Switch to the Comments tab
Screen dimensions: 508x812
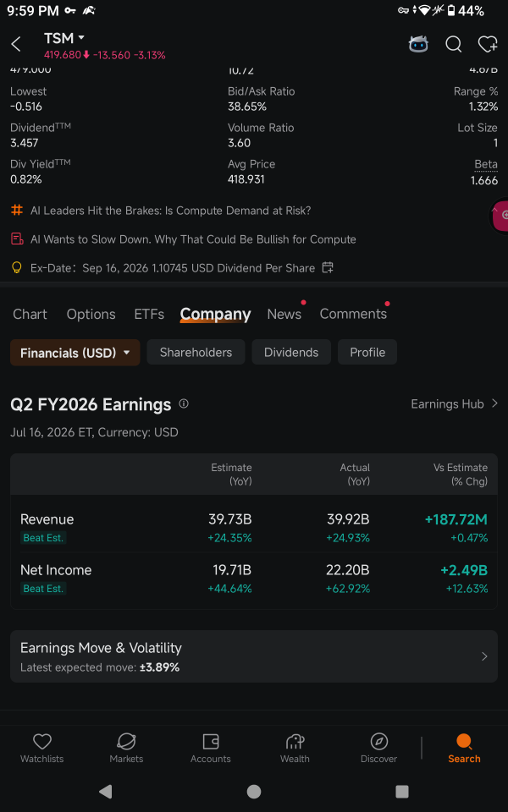353,314
